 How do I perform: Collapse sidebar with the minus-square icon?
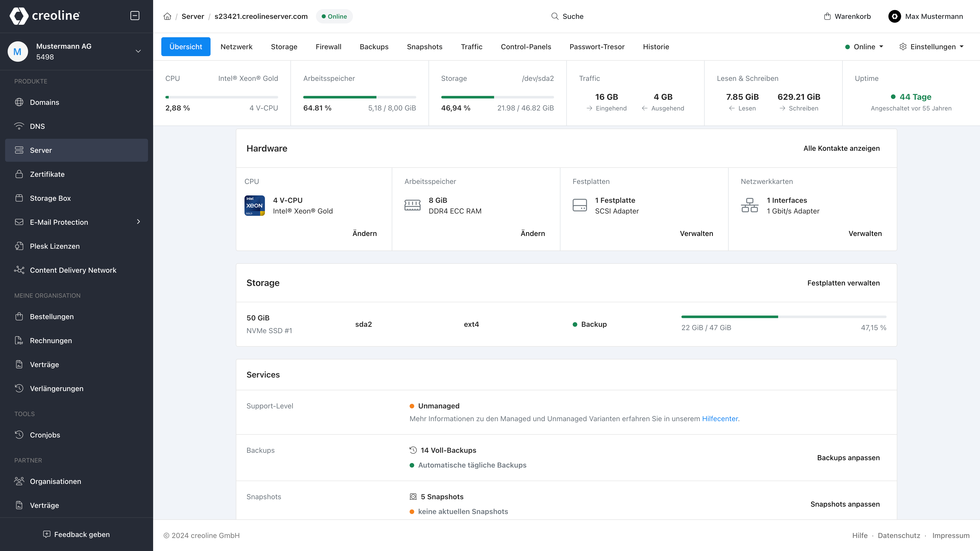[x=135, y=16]
